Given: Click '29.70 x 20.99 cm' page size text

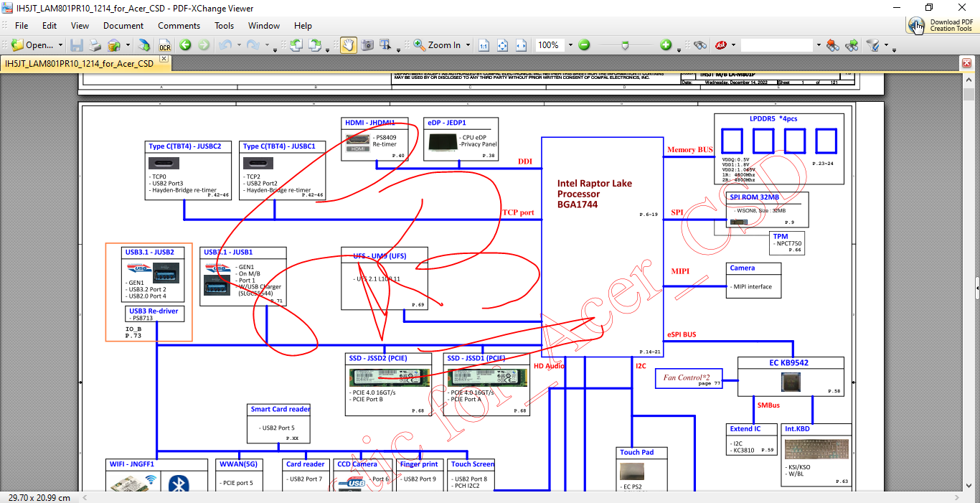Looking at the screenshot, I should (39, 497).
